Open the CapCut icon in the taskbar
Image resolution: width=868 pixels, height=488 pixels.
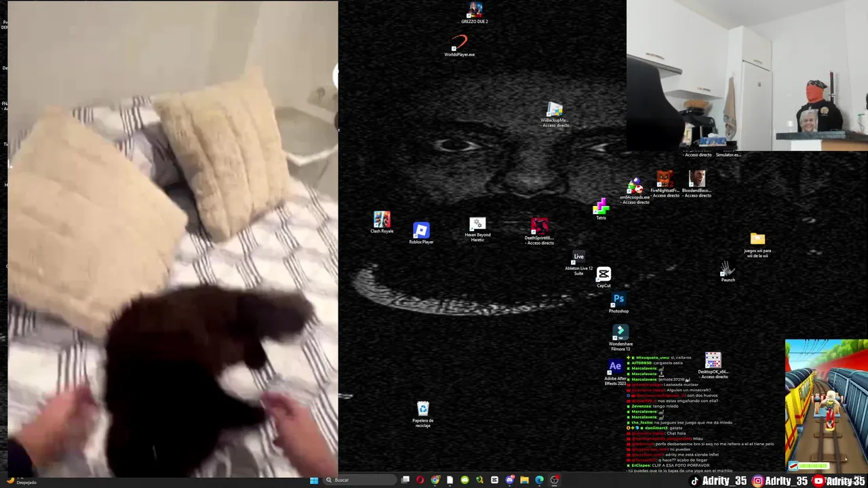tap(494, 480)
